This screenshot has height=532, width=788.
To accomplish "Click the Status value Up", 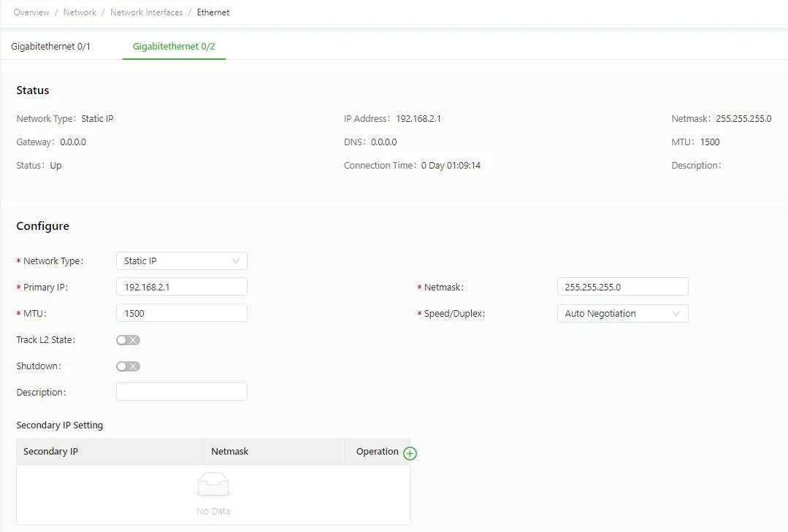I will click(x=56, y=165).
